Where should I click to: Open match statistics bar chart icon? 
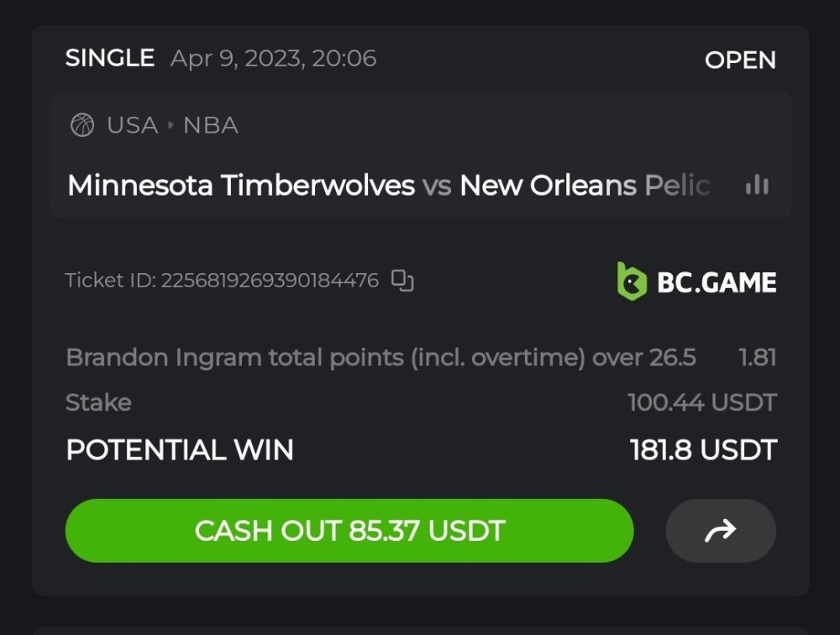coord(757,186)
